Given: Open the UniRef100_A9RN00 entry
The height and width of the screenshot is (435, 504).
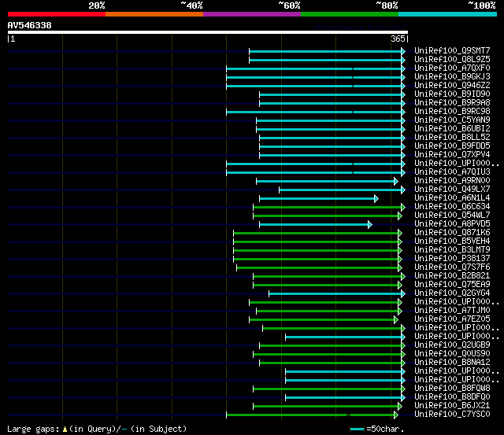Looking at the screenshot, I should pos(452,181).
